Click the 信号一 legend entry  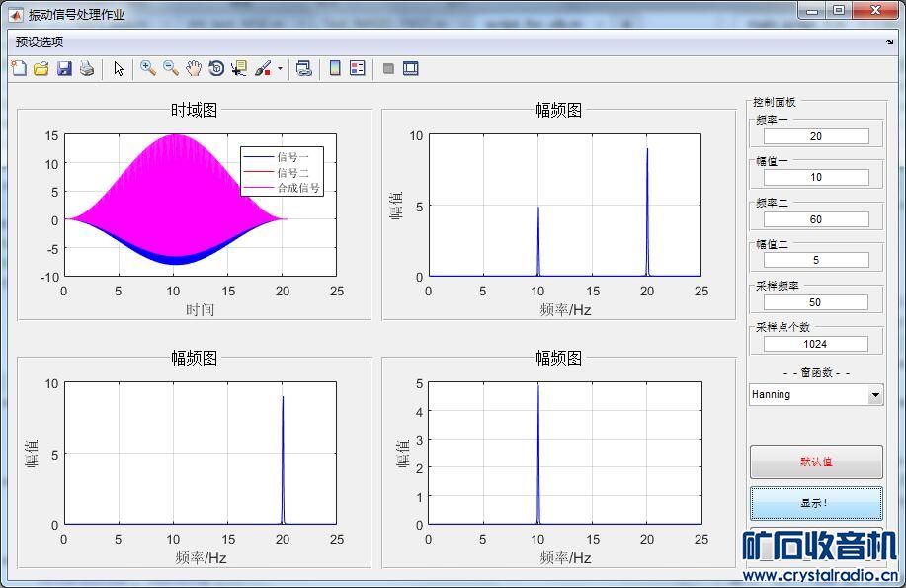(284, 157)
